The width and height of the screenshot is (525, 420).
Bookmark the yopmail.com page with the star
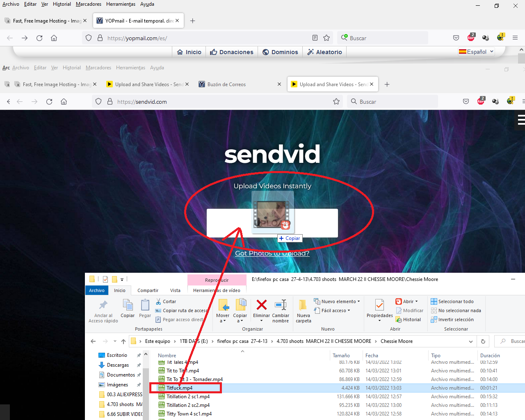(x=326, y=38)
